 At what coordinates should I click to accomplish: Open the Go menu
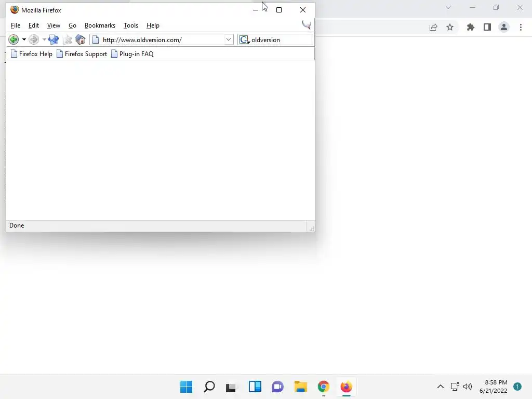click(72, 25)
